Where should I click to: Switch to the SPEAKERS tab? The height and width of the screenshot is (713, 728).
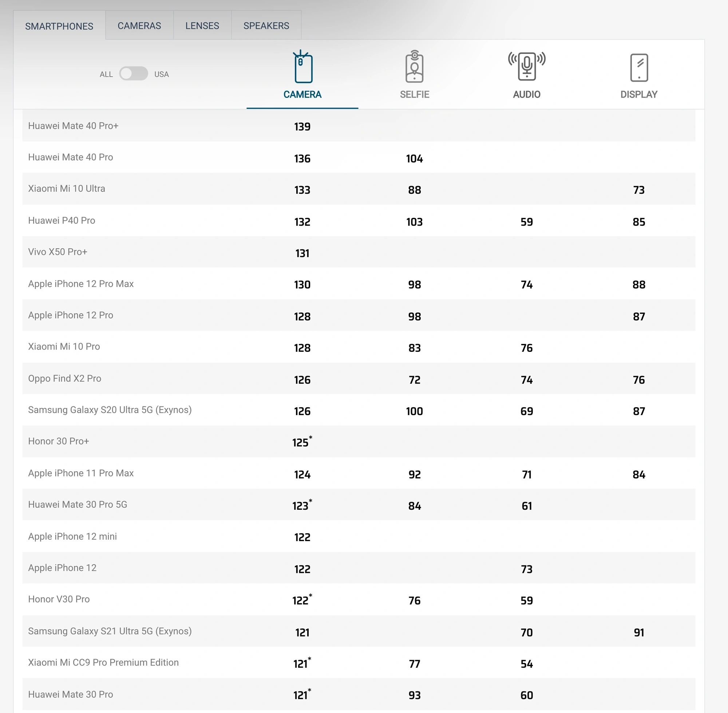(266, 25)
